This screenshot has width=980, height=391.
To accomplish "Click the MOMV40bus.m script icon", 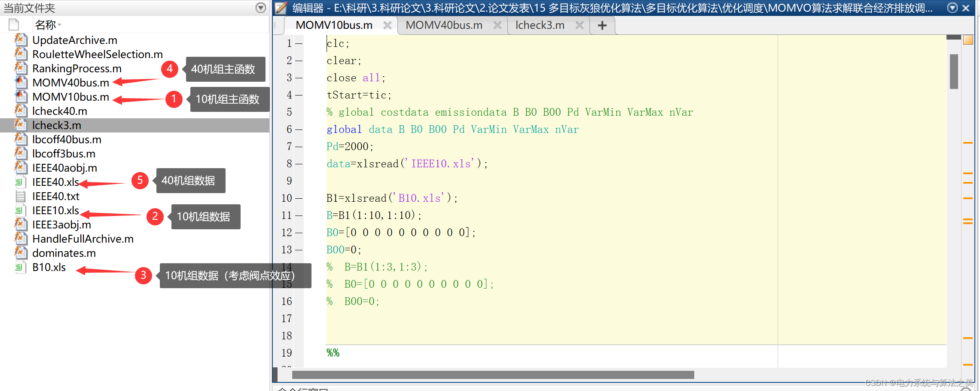I will tap(21, 82).
